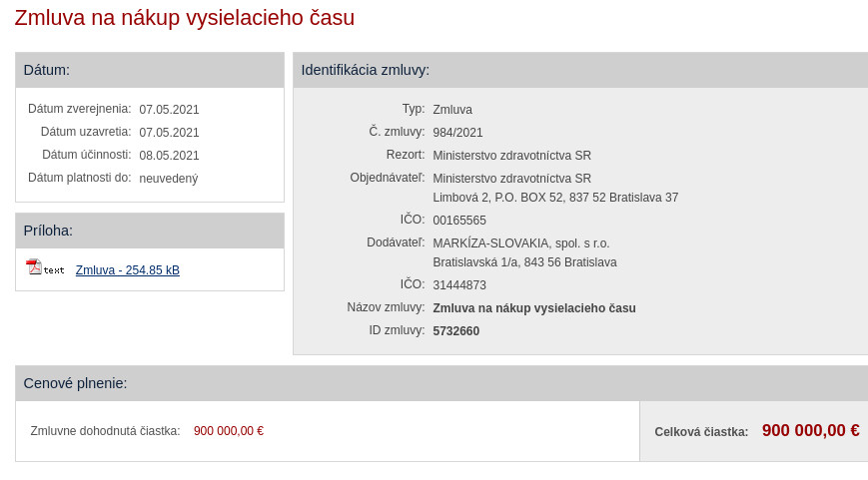Click the IČO number 00165565
Viewport: 868px width, 480px height.
(x=459, y=221)
